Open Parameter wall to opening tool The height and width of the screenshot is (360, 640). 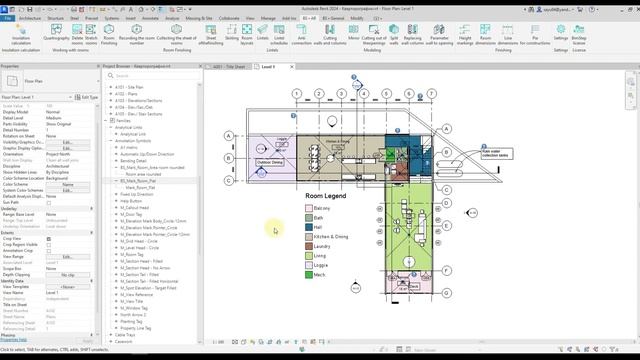(x=439, y=34)
